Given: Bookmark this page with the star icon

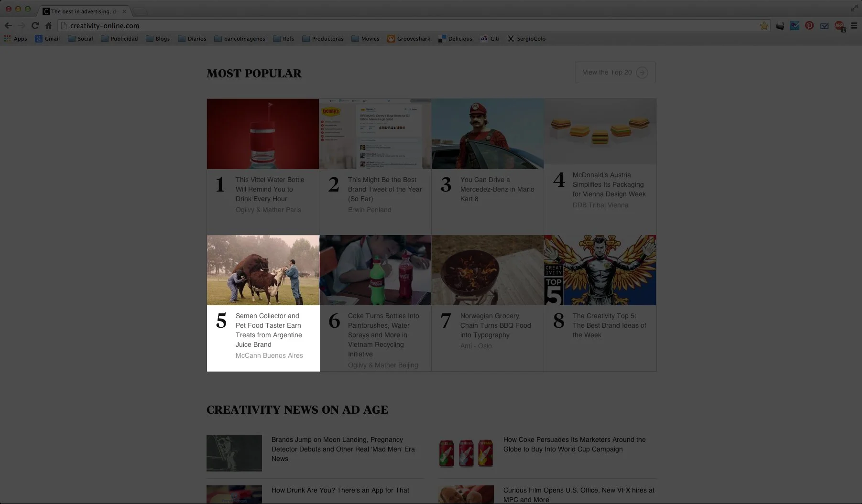Looking at the screenshot, I should tap(764, 26).
